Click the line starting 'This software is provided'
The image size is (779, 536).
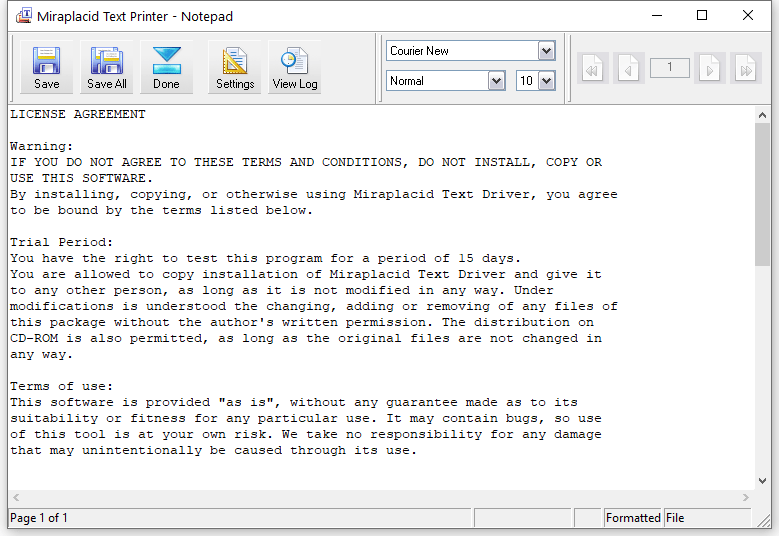pyautogui.click(x=294, y=402)
